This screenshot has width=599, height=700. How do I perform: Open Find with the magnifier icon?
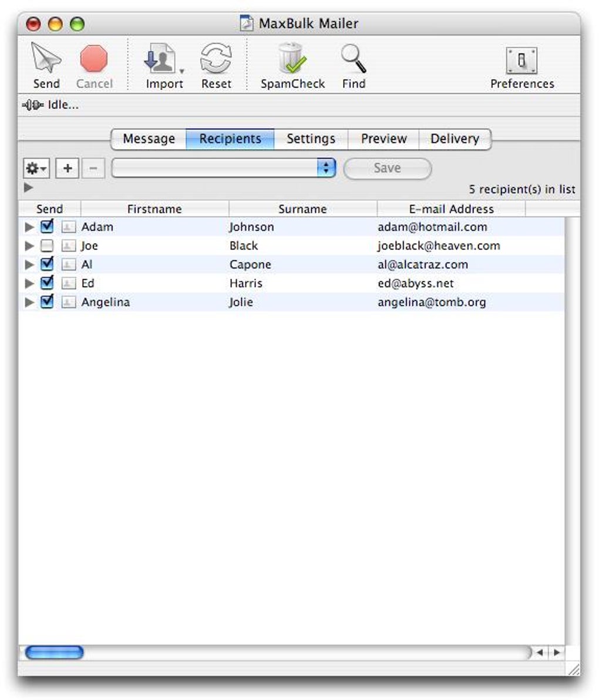(x=354, y=59)
